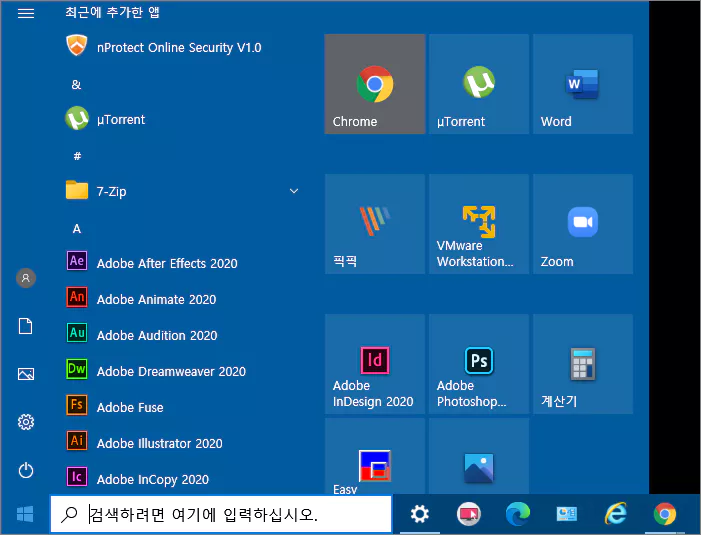Screen dimensions: 701x535
Task: Open the Chrome tile
Action: tap(375, 84)
